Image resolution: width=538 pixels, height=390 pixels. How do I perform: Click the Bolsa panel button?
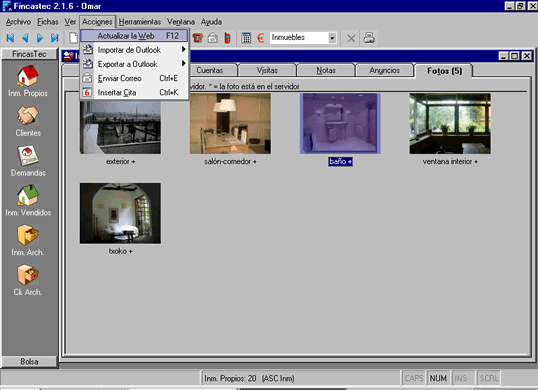tap(30, 362)
